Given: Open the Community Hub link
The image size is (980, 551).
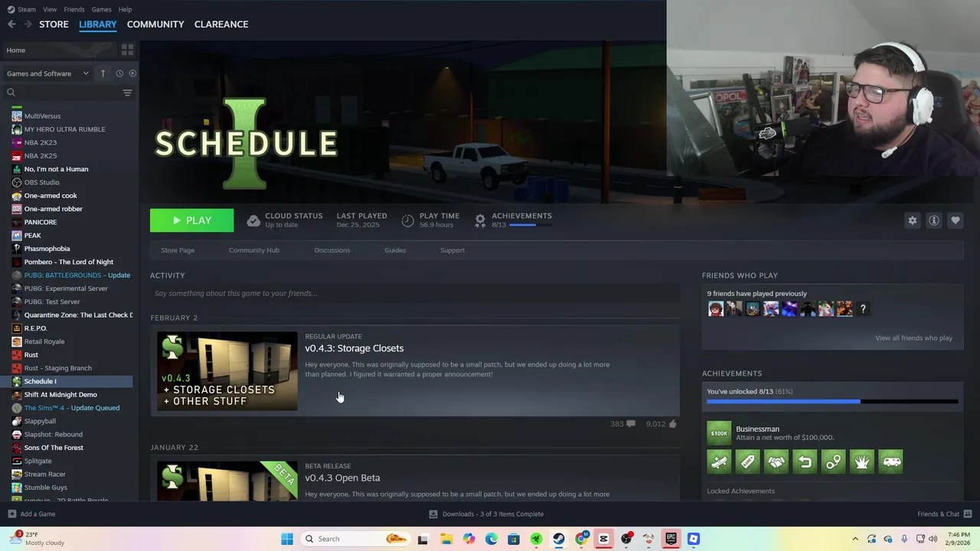Looking at the screenshot, I should click(x=254, y=250).
